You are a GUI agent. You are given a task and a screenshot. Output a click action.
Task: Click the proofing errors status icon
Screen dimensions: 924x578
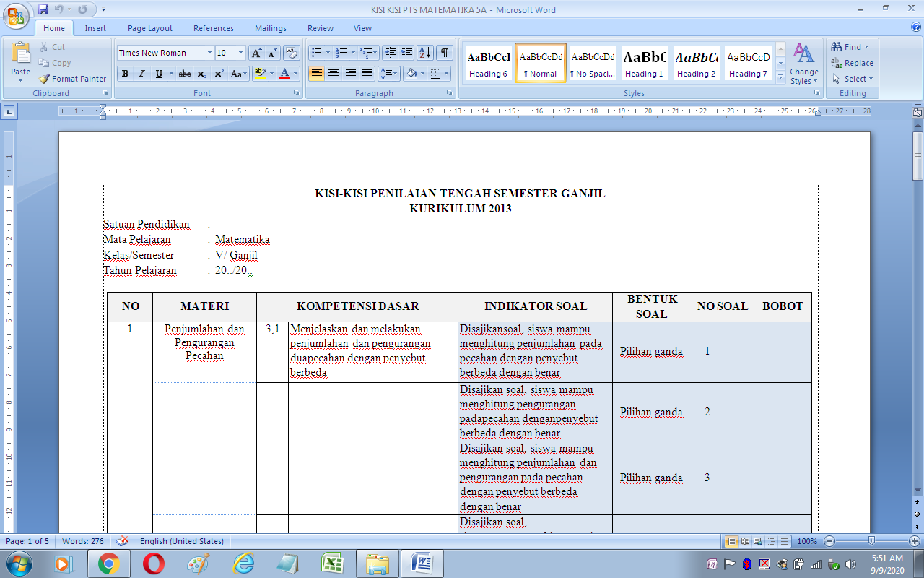[x=122, y=541]
